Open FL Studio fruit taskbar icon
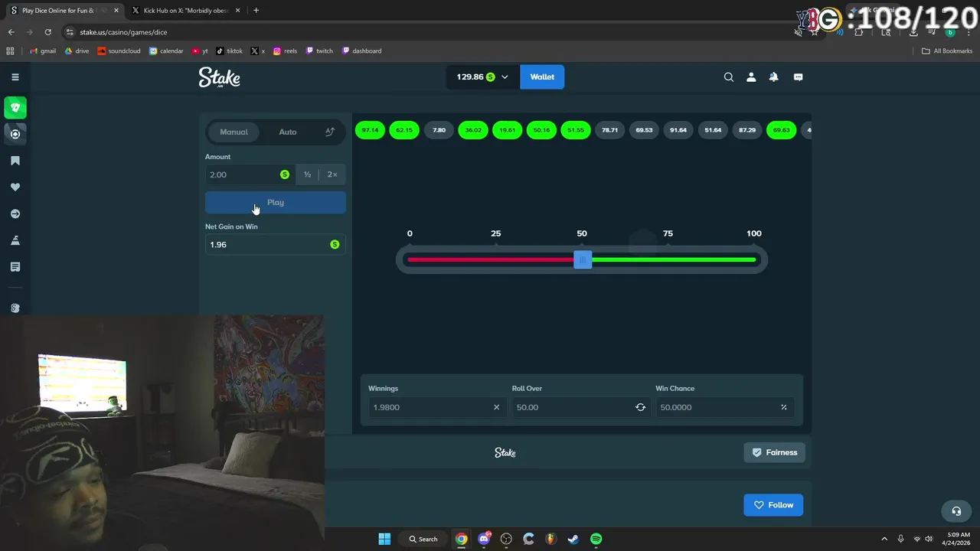Screen dimensions: 980x551 (550, 539)
